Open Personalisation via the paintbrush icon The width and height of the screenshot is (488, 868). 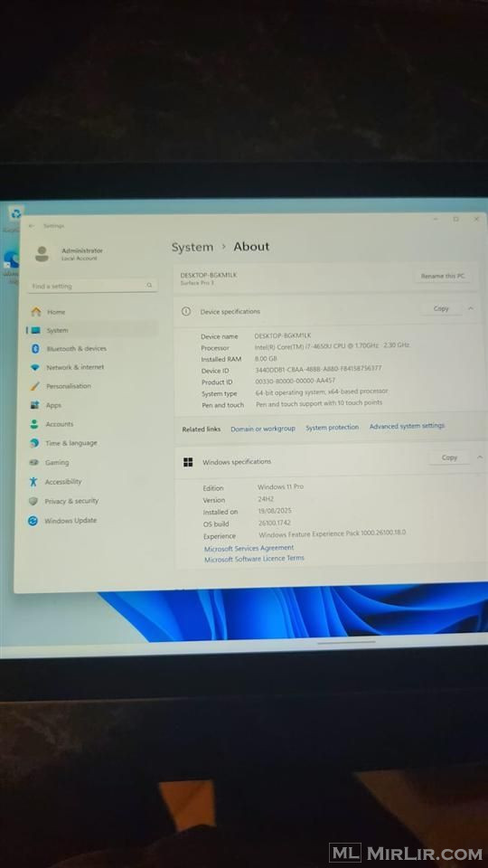(35, 386)
